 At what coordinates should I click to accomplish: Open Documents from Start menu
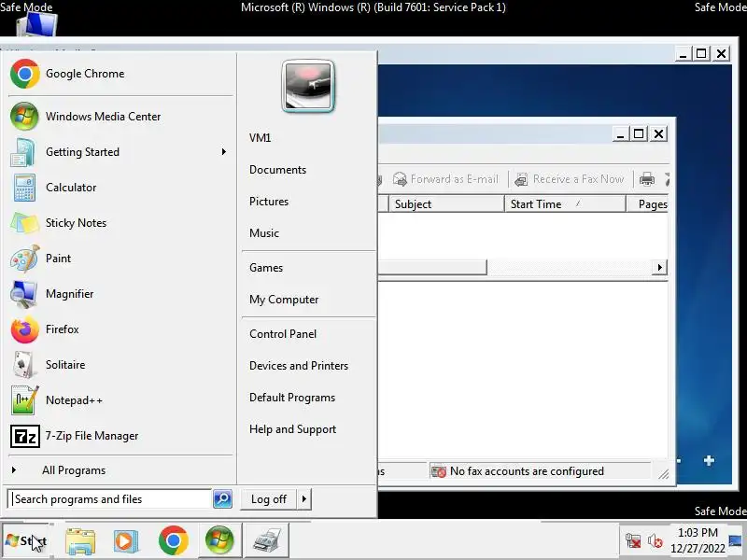[277, 170]
